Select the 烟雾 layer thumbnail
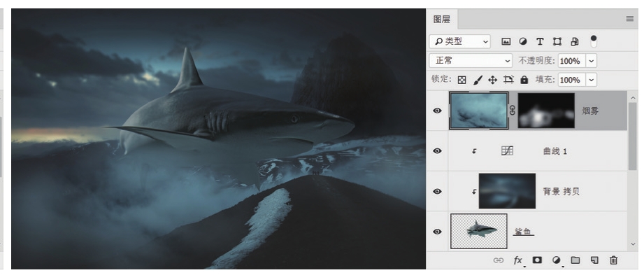Viewport: 644px width, 275px height. [x=479, y=111]
